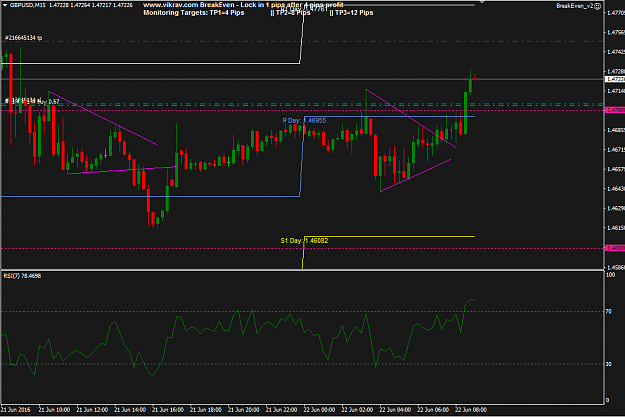Click the Monitoring Targets: TP1=4 Pips label
The width and height of the screenshot is (625, 417).
point(194,13)
